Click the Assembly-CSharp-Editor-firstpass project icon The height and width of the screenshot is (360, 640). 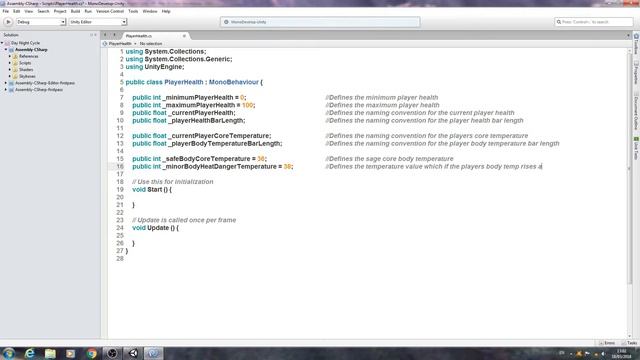point(11,83)
